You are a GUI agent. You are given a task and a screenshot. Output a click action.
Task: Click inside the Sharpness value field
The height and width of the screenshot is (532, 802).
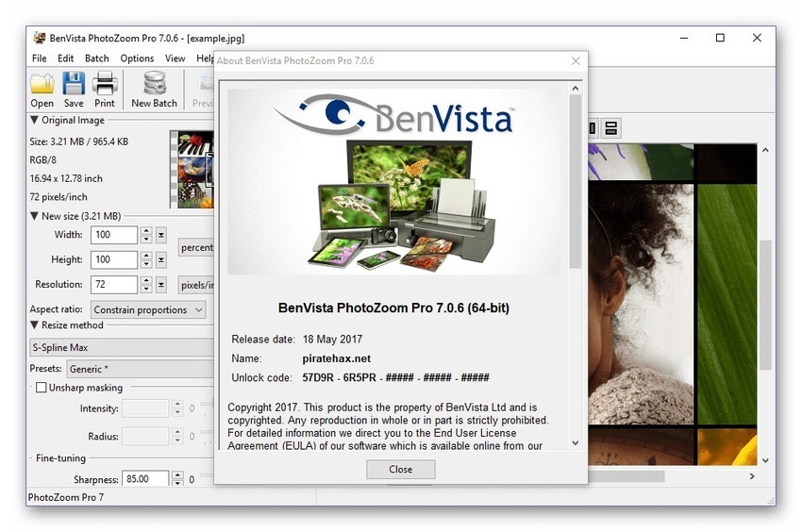tap(145, 479)
